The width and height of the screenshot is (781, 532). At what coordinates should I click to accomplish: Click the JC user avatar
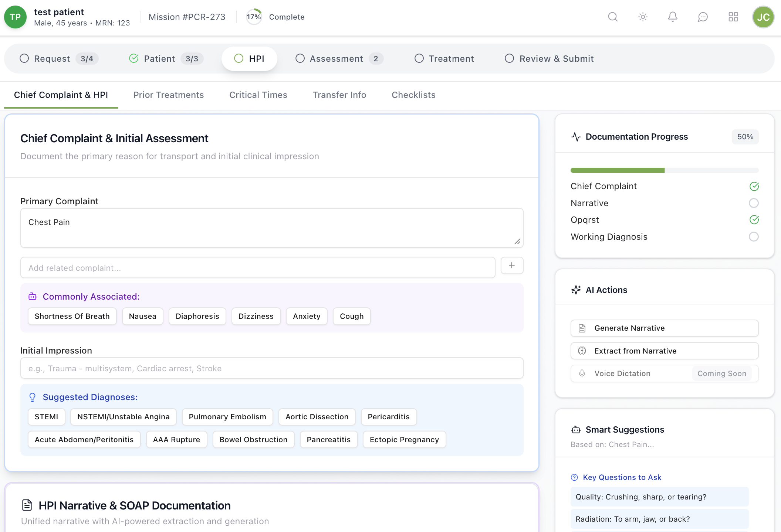(763, 17)
